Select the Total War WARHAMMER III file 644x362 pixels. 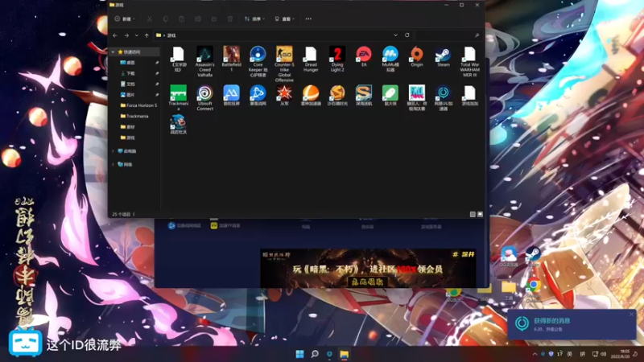click(x=469, y=61)
